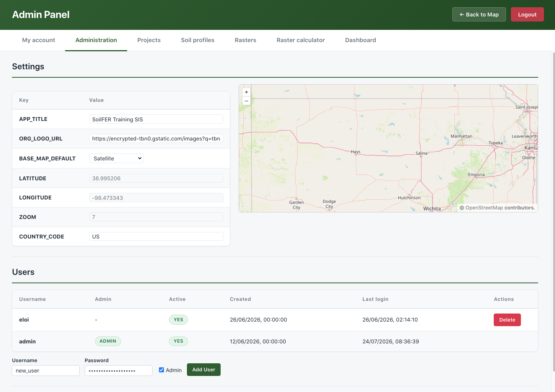Click the Actions column header
Viewport: 555px width, 392px height.
504,299
